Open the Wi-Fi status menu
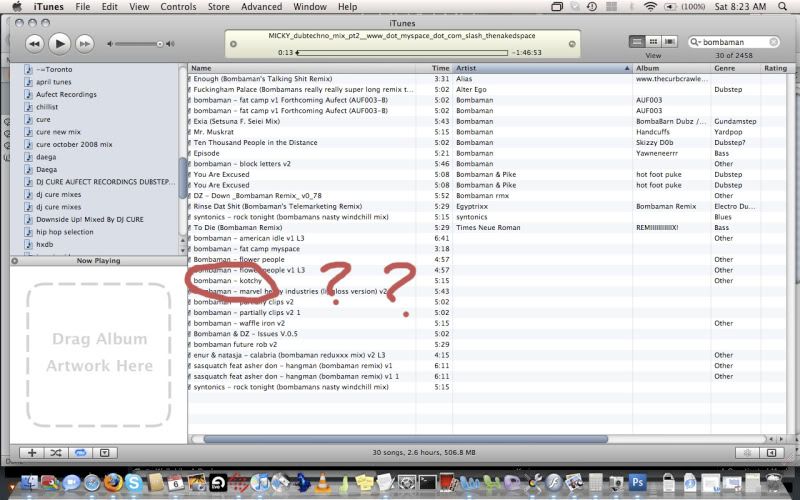Image resolution: width=800 pixels, height=500 pixels. coord(650,7)
